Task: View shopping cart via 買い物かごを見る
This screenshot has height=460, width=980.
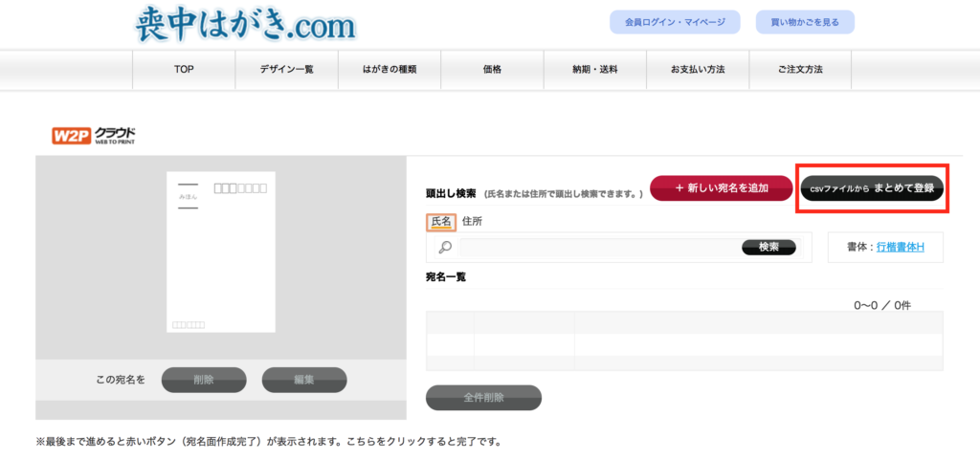Action: 805,22
